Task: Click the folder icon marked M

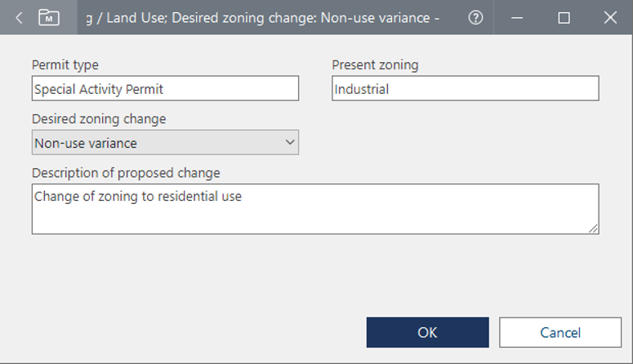Action: coord(49,17)
